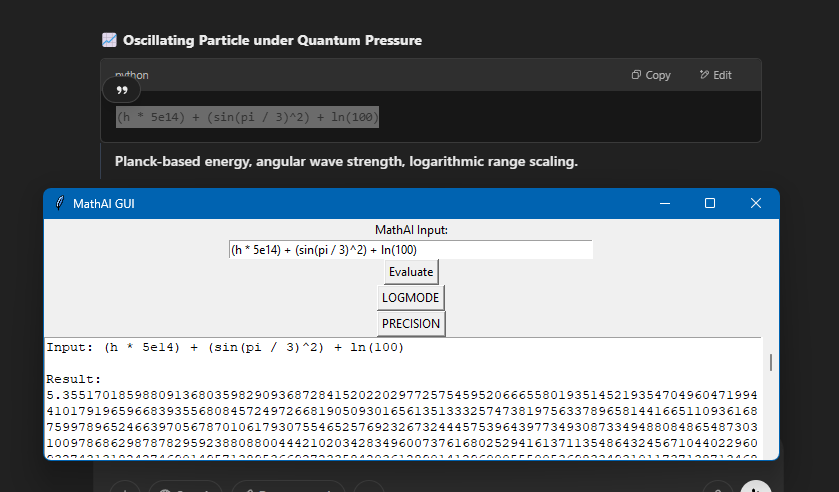Click the feather icon in MathAI title bar

click(59, 204)
